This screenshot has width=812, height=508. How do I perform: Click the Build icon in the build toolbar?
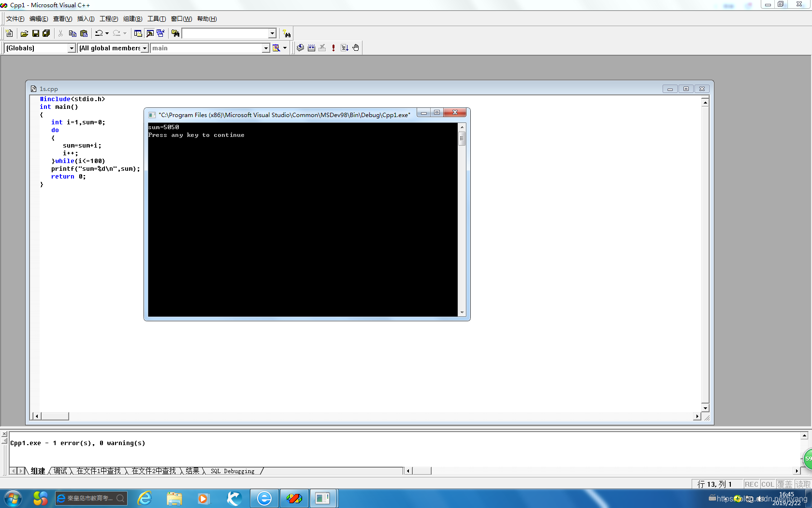311,48
